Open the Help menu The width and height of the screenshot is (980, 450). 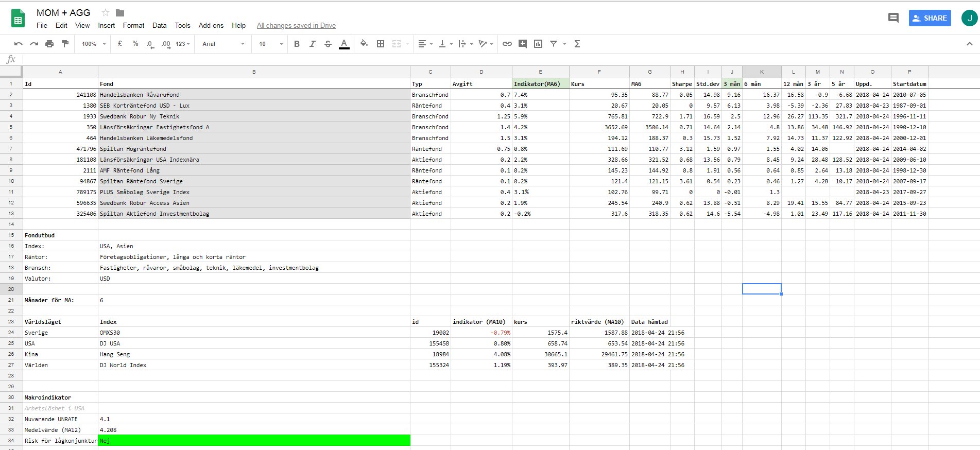coord(238,25)
